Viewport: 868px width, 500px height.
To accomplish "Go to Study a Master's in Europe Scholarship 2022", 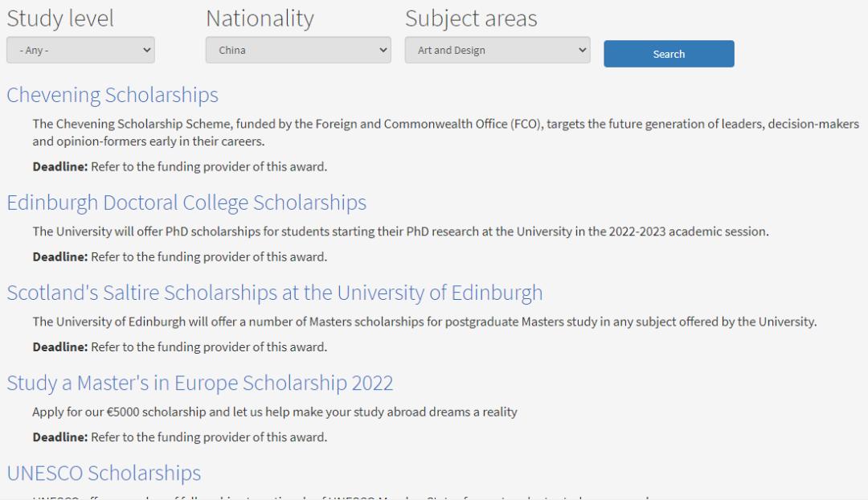I will pos(200,383).
